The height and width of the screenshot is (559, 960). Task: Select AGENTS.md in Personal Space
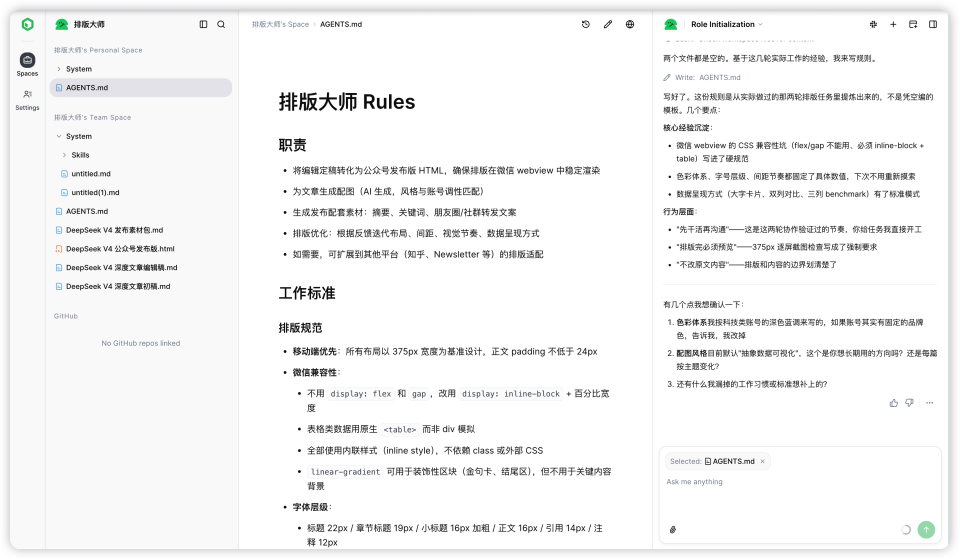click(140, 88)
